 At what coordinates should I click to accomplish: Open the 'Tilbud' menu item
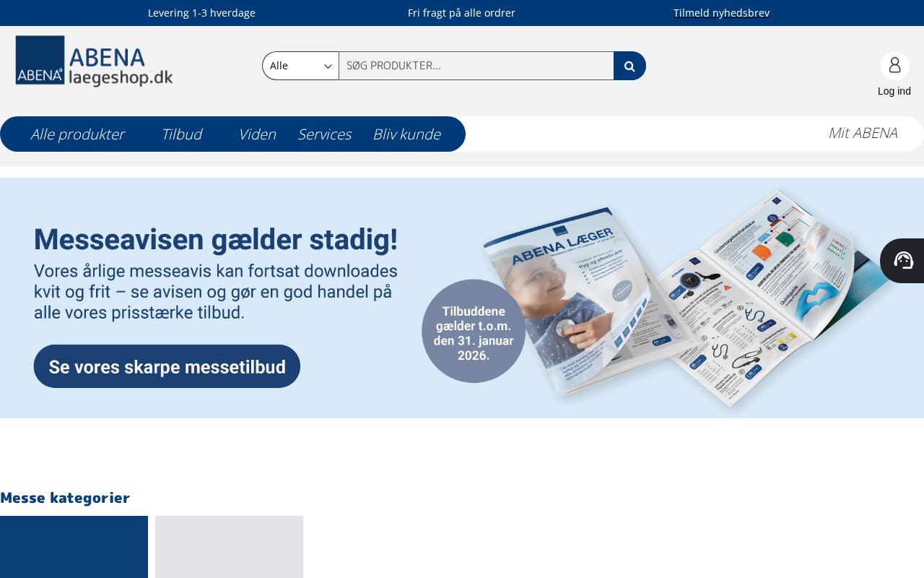point(181,134)
